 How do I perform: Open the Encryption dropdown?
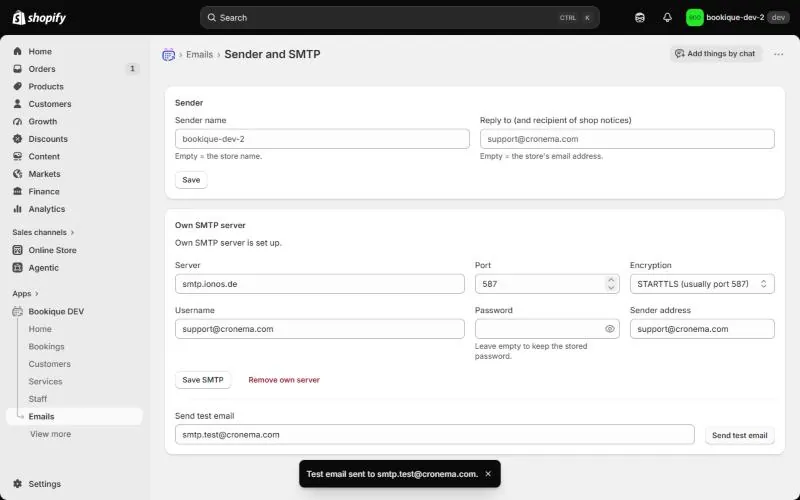tap(702, 284)
